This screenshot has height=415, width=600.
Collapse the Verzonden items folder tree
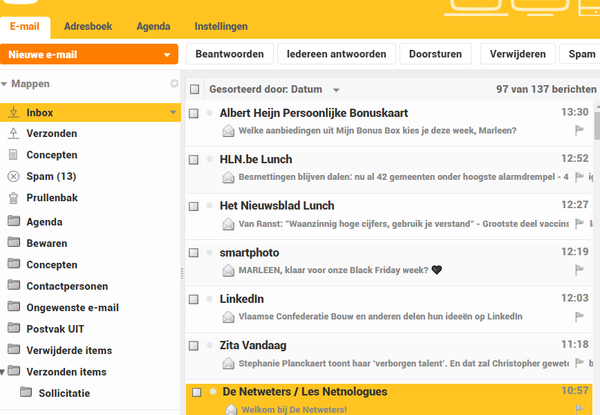tap(3, 372)
